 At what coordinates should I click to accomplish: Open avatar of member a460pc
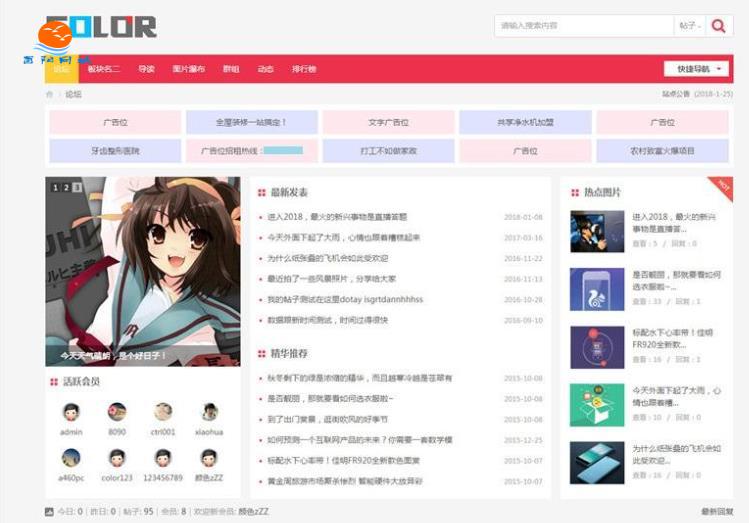click(x=71, y=458)
